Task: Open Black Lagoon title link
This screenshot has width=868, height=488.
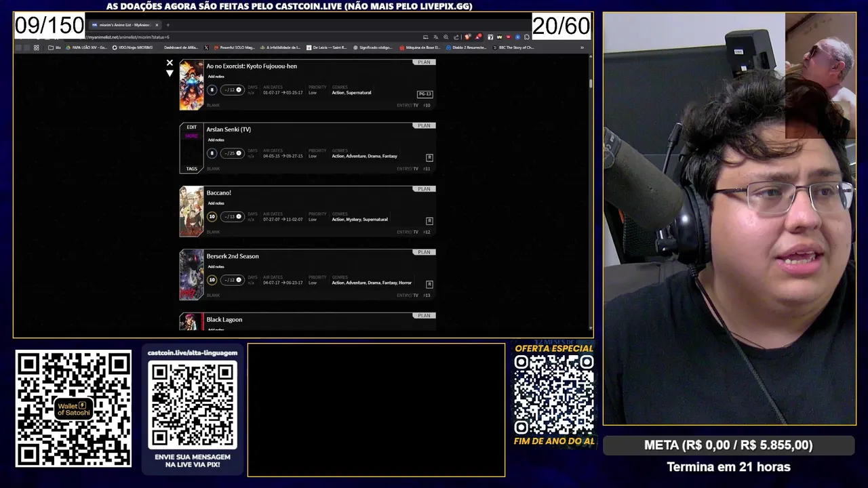Action: point(224,320)
